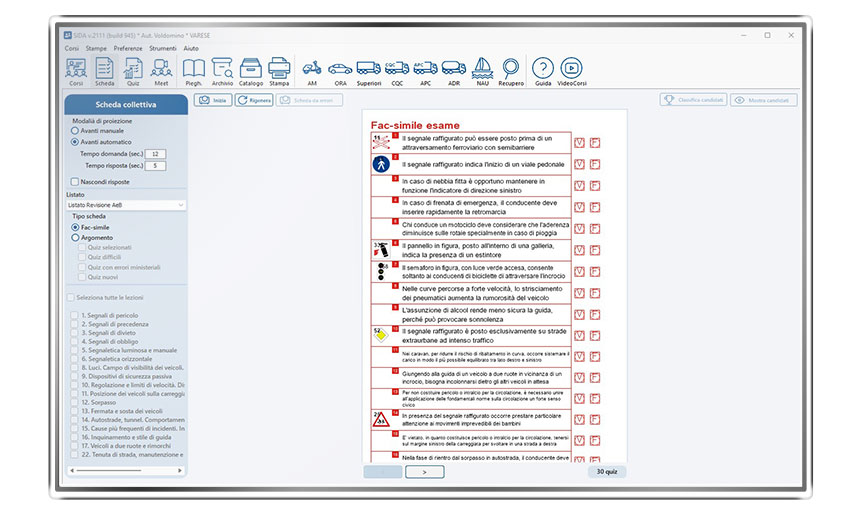This screenshot has height=513, width=850.
Task: Open the Meet toolbar icon
Action: tap(160, 71)
